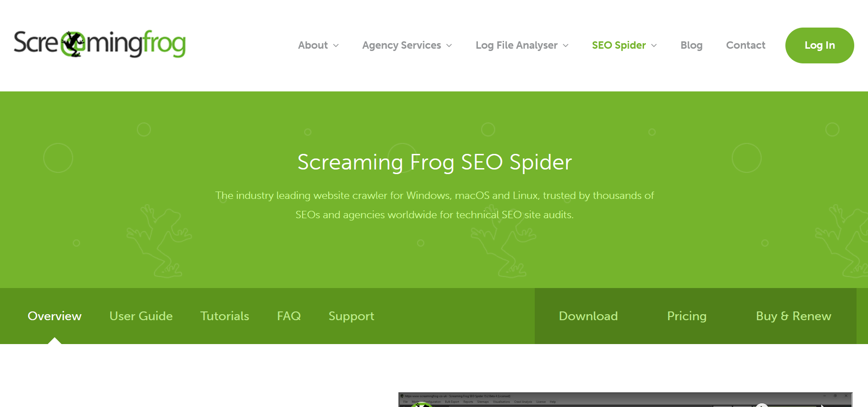Select the Overview tab
Viewport: 868px width, 407px height.
pyautogui.click(x=55, y=316)
